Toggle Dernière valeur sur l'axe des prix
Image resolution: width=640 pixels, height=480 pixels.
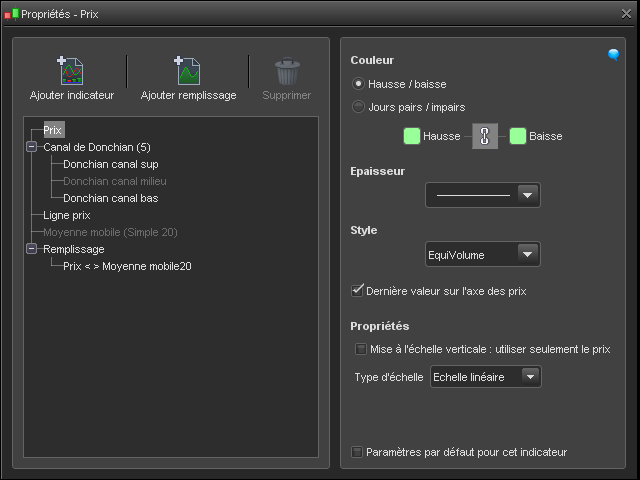(x=357, y=291)
